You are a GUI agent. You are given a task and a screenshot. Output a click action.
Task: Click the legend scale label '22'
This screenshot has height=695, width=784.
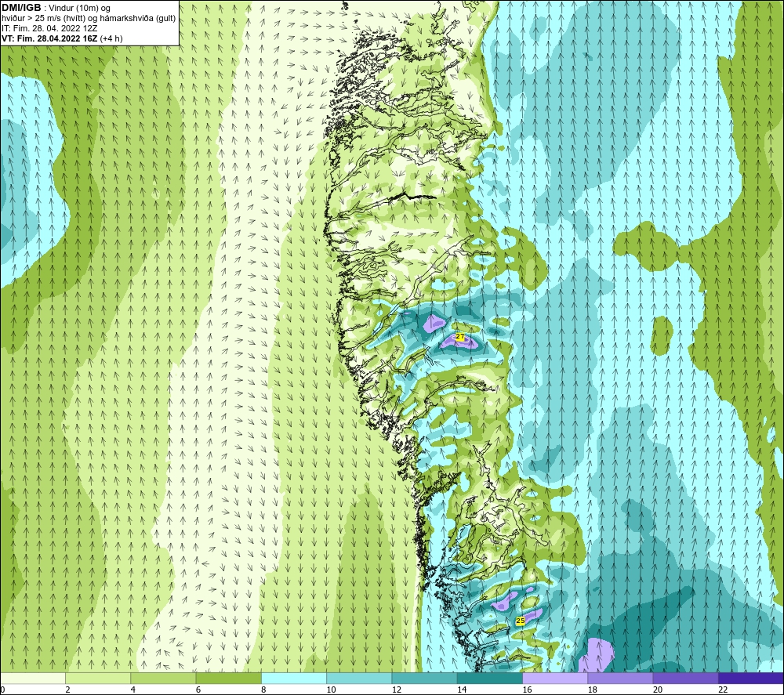723,690
